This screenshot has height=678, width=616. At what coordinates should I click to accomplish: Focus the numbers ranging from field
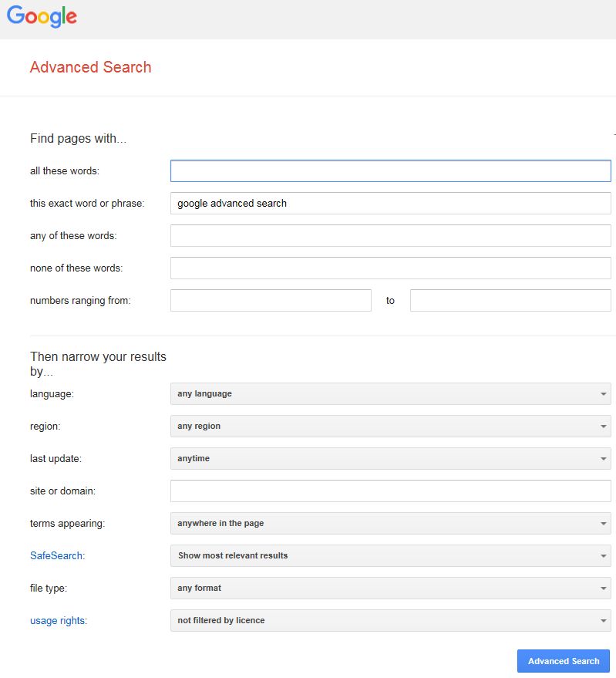point(271,300)
